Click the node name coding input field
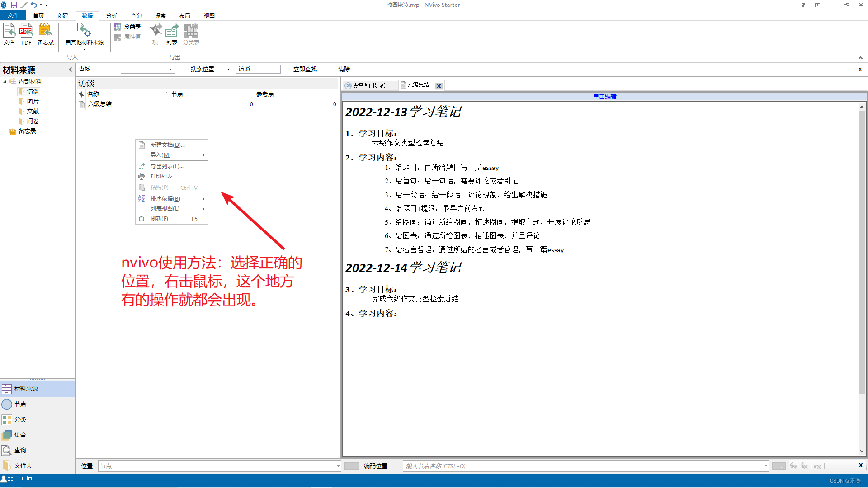This screenshot has height=488, width=868. (x=583, y=466)
